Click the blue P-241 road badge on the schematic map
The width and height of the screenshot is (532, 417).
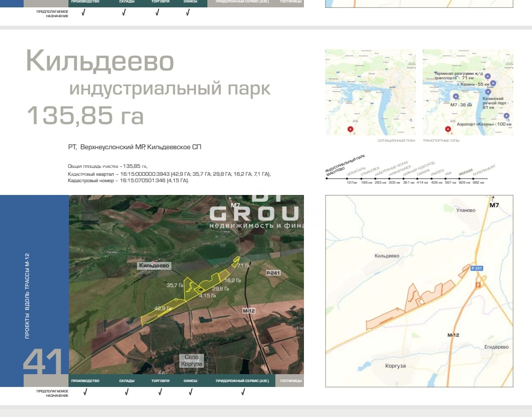click(476, 268)
